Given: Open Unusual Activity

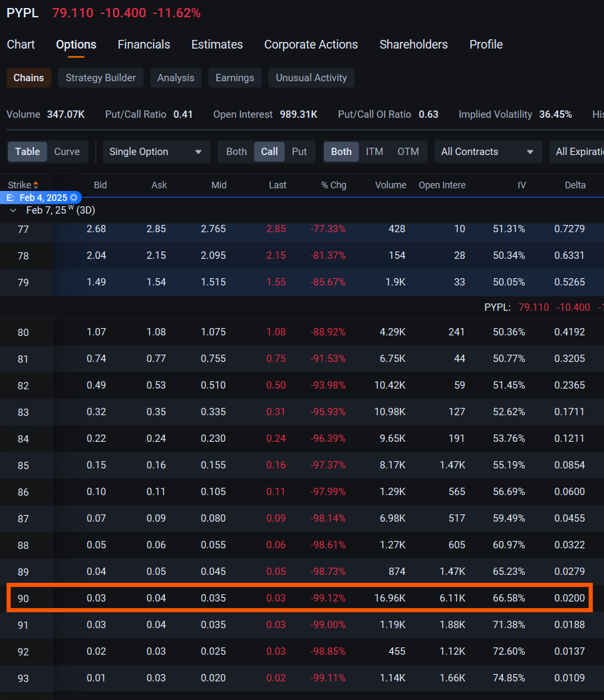Looking at the screenshot, I should (x=311, y=78).
